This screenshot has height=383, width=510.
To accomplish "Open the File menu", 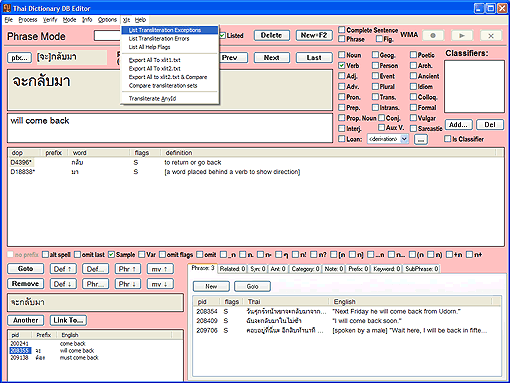I will pyautogui.click(x=9, y=20).
